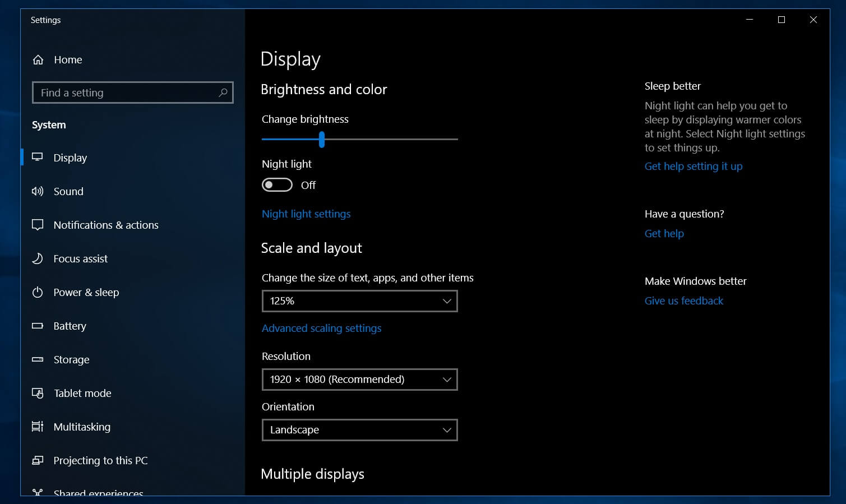Viewport: 846px width, 504px height.
Task: Adjust the Change brightness slider
Action: [x=321, y=140]
